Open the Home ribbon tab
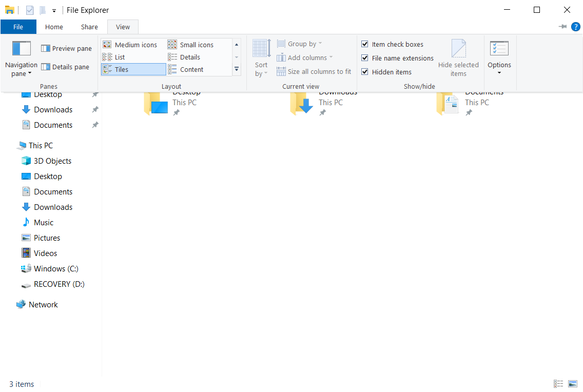 tap(54, 27)
